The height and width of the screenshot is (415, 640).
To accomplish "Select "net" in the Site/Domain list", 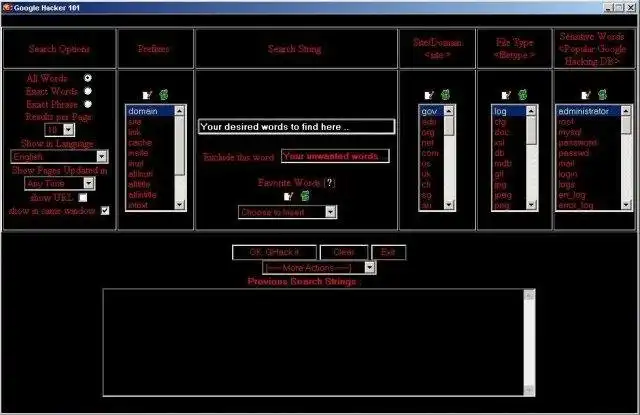I will tap(432, 142).
